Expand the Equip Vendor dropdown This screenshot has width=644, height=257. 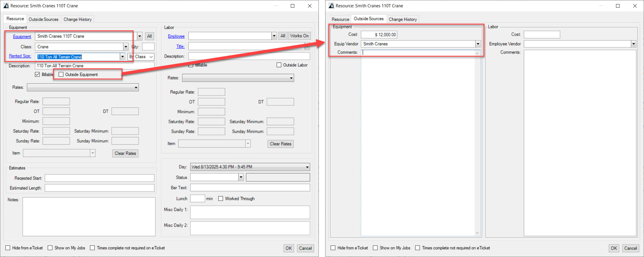click(478, 44)
